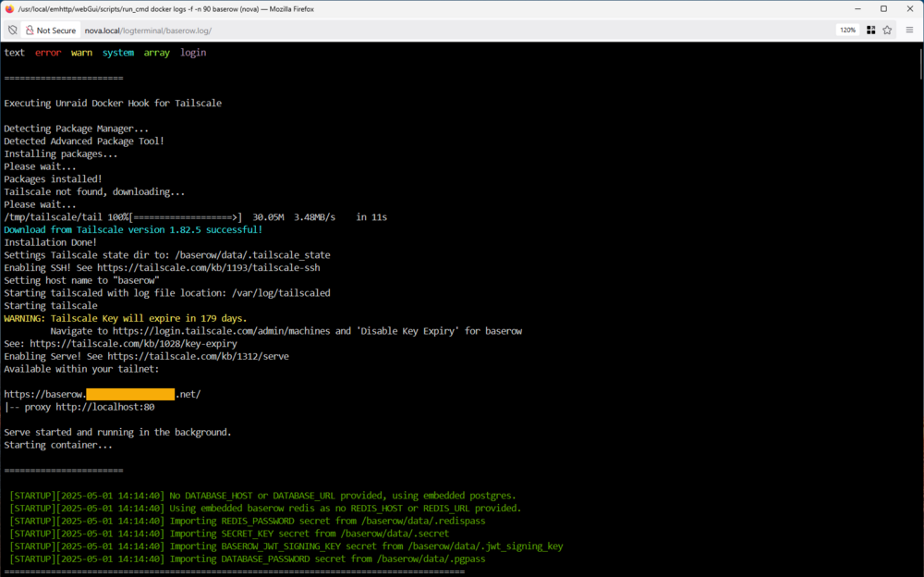Click 'Executing Unraid Docker Hook for Tailscale' line
Image resolution: width=924 pixels, height=577 pixels.
(x=113, y=104)
